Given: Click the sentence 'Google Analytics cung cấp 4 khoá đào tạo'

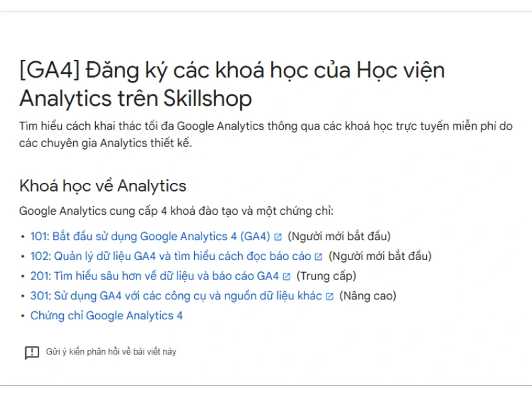Looking at the screenshot, I should [x=176, y=211].
